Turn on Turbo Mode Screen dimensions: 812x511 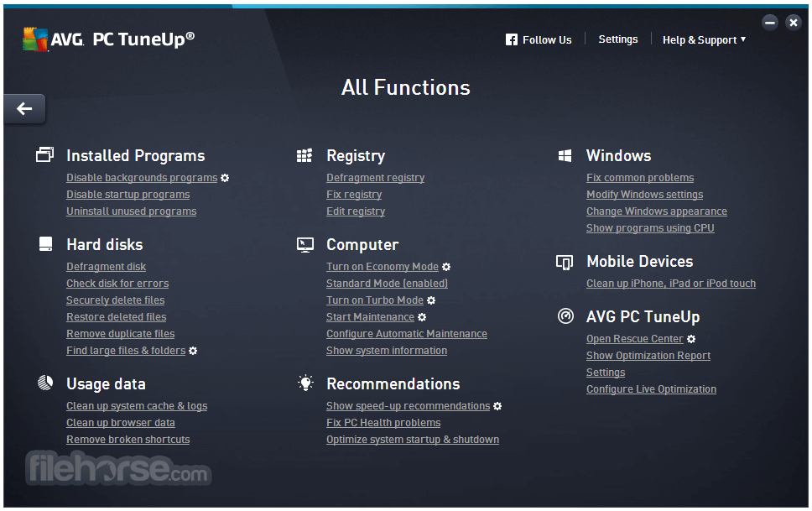(375, 300)
